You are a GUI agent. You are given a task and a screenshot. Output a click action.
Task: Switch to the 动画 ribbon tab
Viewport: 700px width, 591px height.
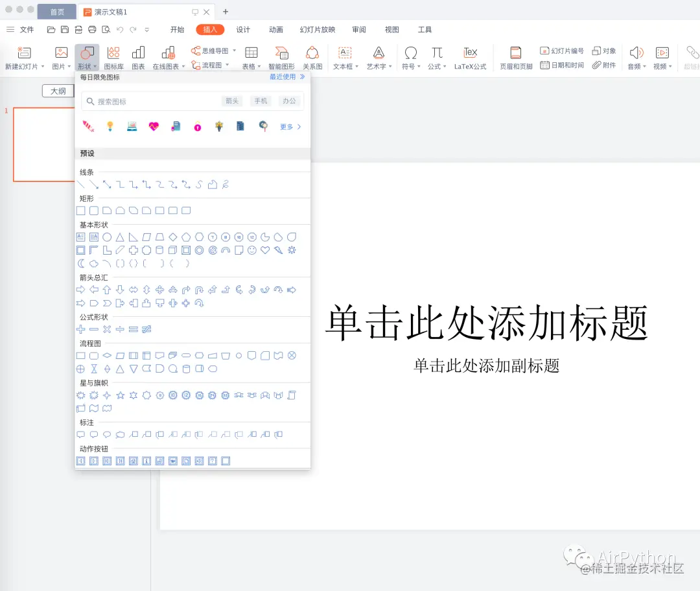point(276,29)
